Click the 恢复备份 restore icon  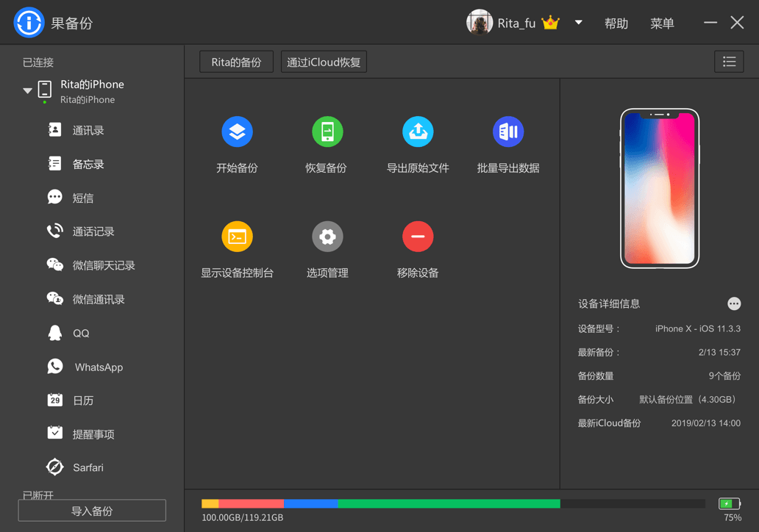pyautogui.click(x=327, y=132)
